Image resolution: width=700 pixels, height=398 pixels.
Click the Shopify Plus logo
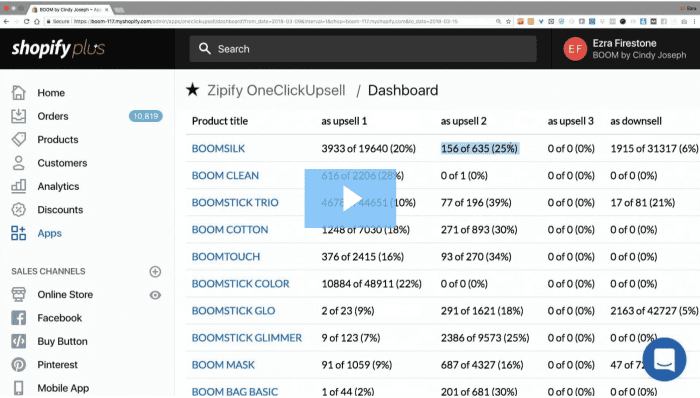click(58, 48)
